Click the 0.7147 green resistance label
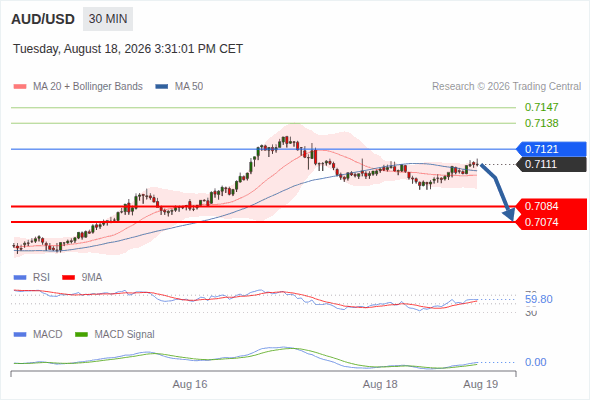Viewport: 590px width, 400px height. click(x=541, y=107)
